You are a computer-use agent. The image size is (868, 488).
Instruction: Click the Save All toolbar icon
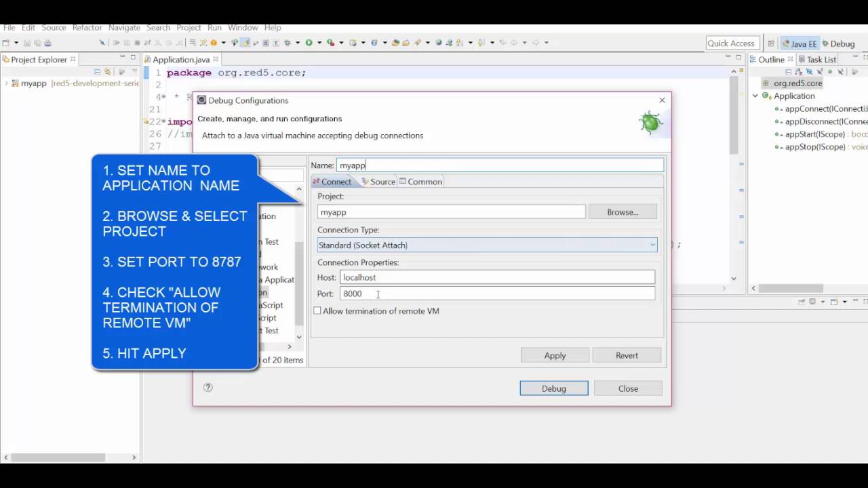tap(37, 42)
